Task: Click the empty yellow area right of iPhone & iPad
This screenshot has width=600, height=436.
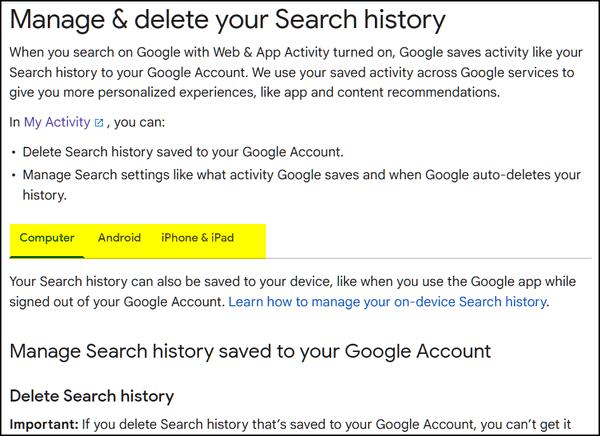Action: pyautogui.click(x=253, y=240)
